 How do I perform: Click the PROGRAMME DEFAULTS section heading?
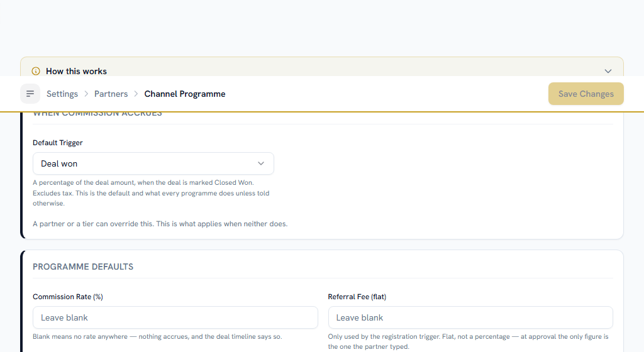click(83, 267)
